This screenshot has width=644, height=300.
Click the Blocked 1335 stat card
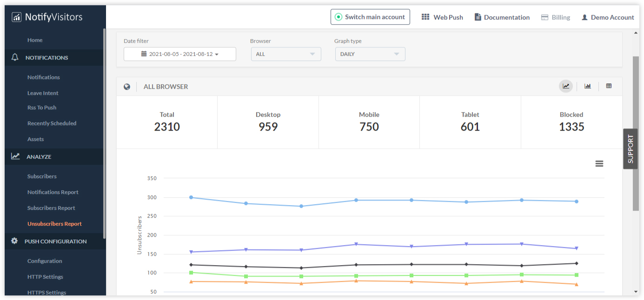(x=571, y=122)
